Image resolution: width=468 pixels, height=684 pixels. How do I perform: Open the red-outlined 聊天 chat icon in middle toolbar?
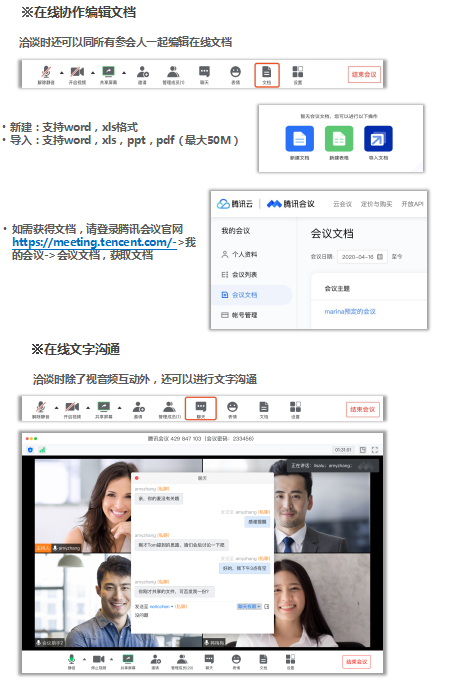(201, 409)
